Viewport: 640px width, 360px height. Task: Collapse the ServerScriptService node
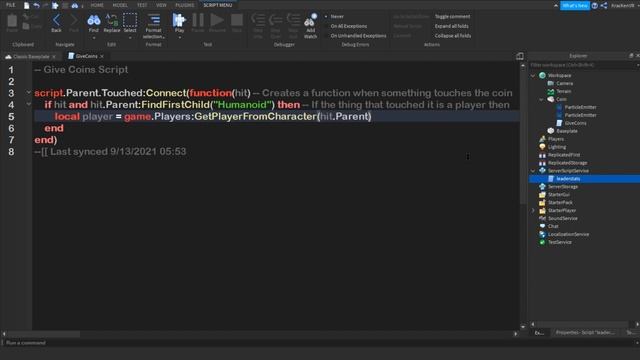pos(533,171)
